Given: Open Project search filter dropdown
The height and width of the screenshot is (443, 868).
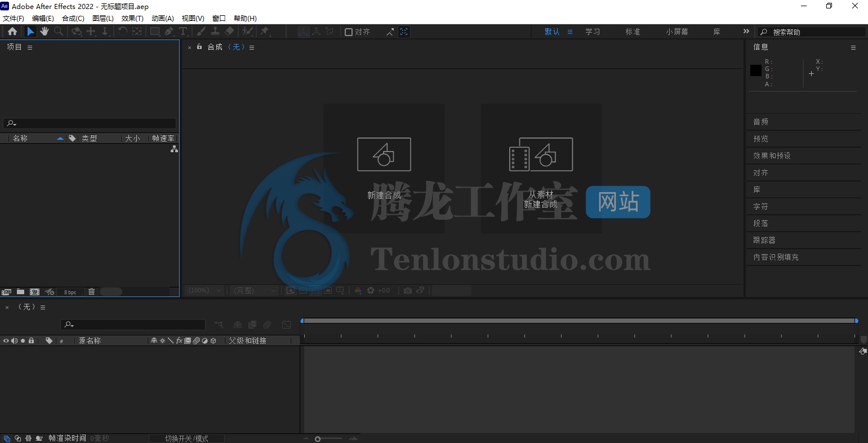Looking at the screenshot, I should point(11,123).
